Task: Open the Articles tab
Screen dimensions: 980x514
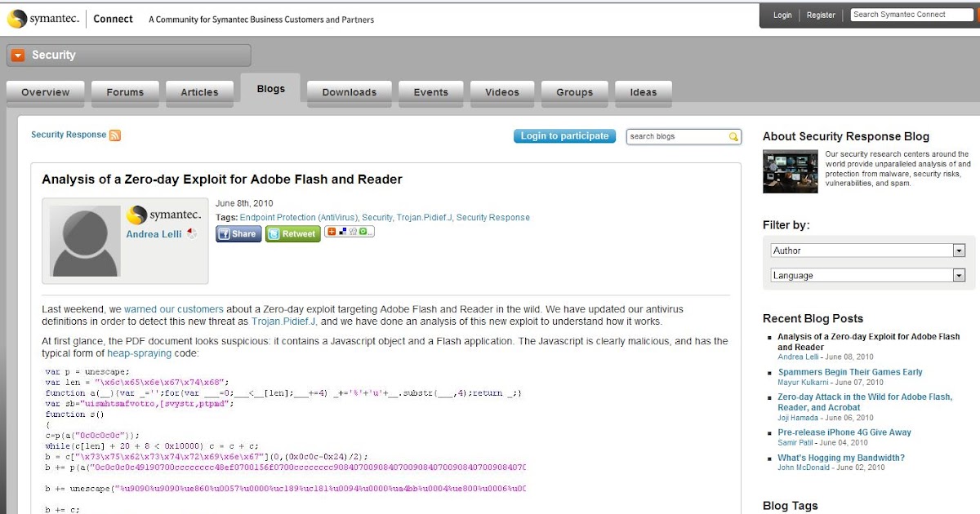Action: pos(199,92)
